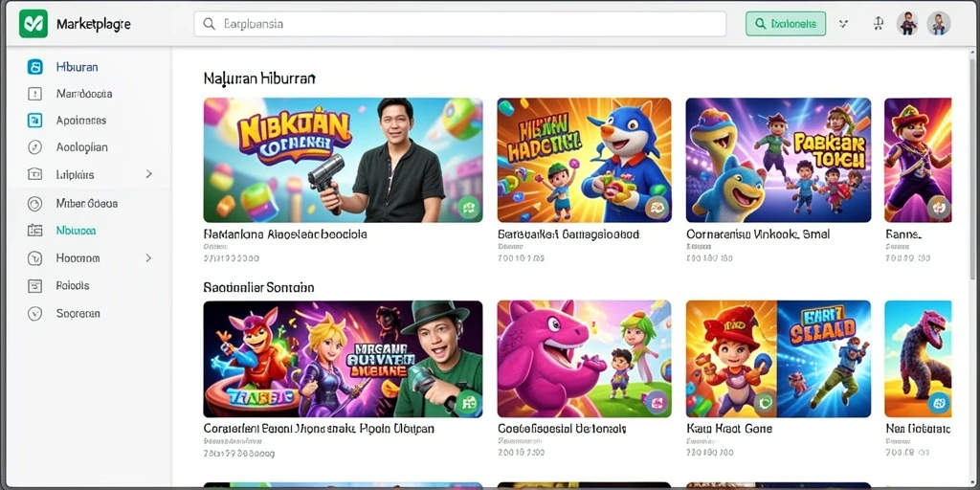Click the round icon beside Miber Gdeus
Image resolution: width=980 pixels, height=490 pixels.
35,203
